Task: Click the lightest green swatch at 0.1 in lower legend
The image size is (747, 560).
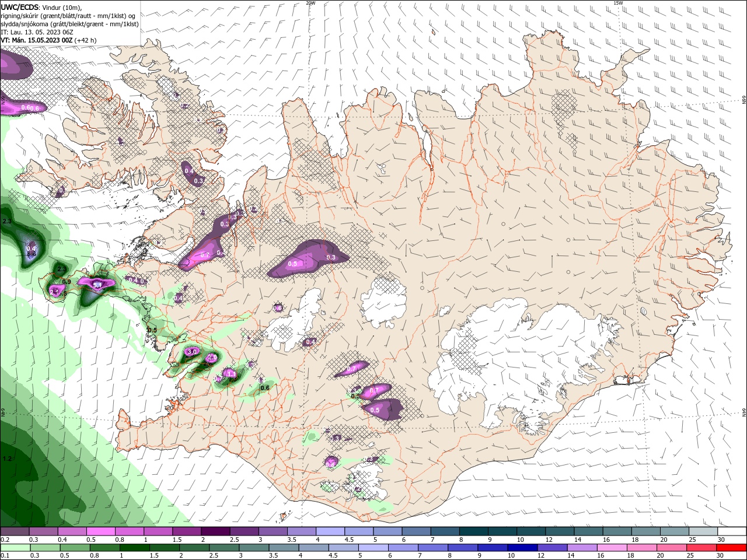Action: (15, 548)
